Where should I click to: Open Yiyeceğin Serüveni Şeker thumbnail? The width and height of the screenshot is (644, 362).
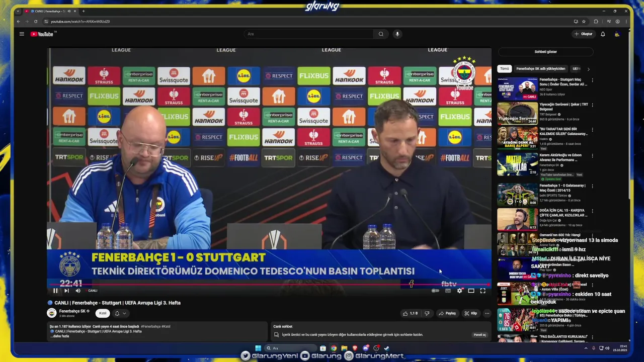point(517,114)
